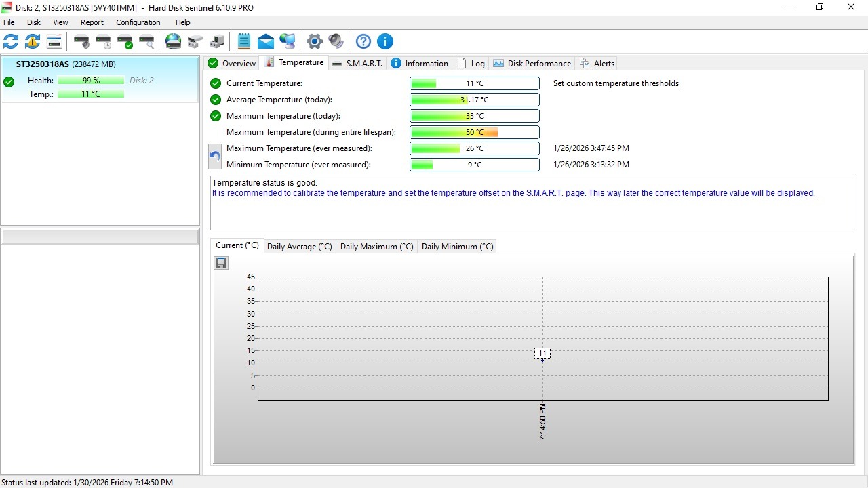
Task: Click the envelope send-email toolbar icon
Action: click(266, 41)
